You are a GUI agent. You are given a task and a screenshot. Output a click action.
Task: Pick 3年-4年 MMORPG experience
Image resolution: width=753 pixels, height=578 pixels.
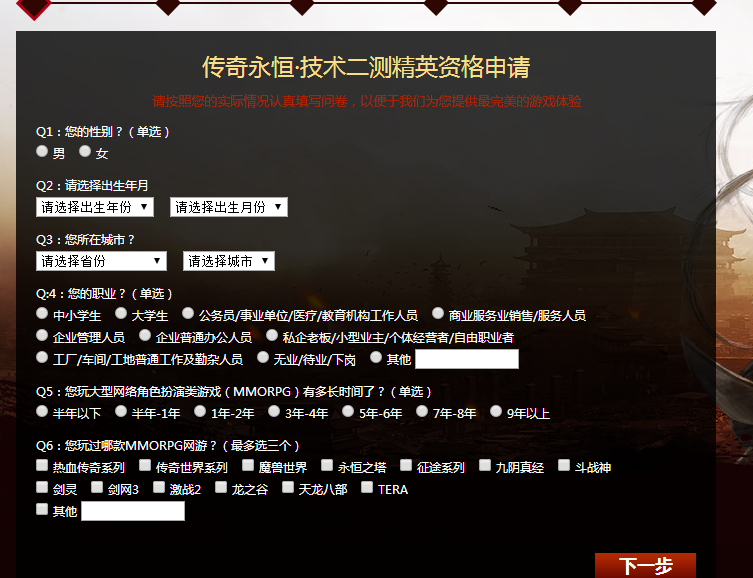point(274,411)
